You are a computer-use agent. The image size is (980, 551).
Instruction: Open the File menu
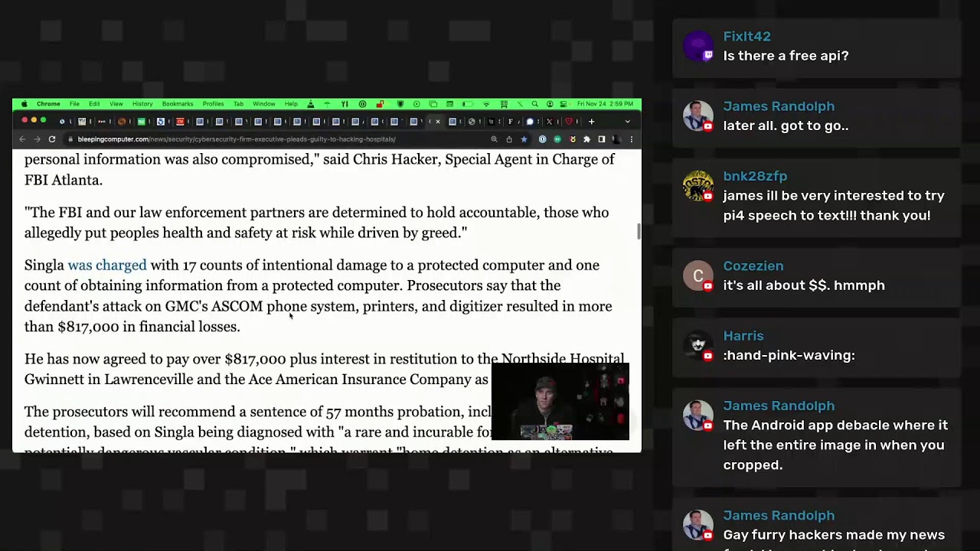coord(74,104)
